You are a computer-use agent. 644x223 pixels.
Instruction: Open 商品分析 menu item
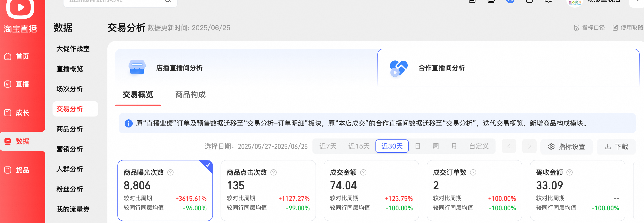pyautogui.click(x=69, y=129)
